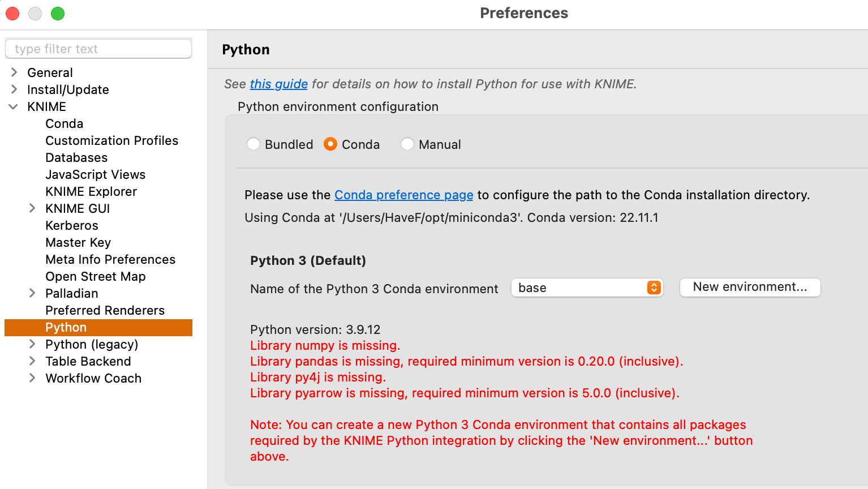This screenshot has width=868, height=489.
Task: Select the General preference category label
Action: tap(50, 72)
